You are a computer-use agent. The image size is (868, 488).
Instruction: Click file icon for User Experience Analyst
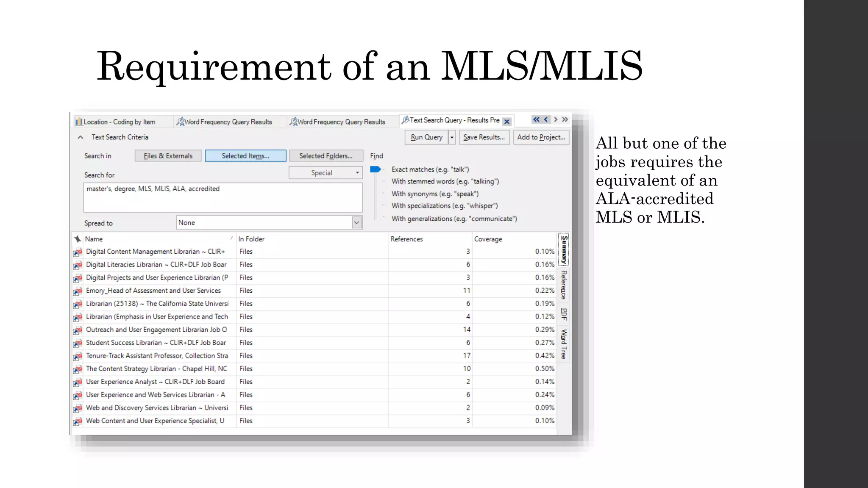coord(78,383)
